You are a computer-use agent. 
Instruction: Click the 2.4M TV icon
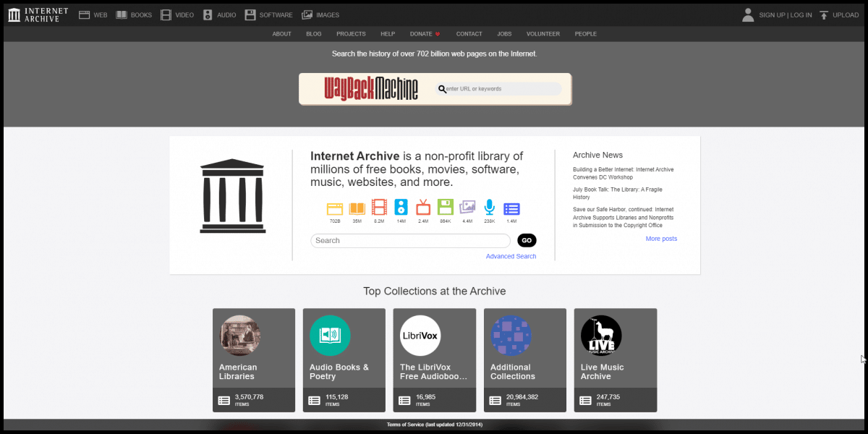423,208
